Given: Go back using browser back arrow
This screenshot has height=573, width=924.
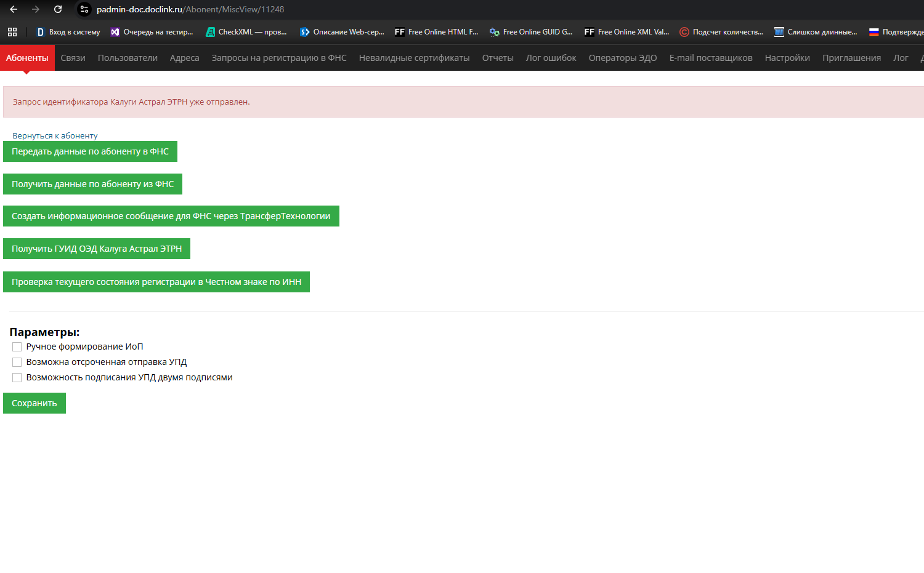Looking at the screenshot, I should [14, 9].
